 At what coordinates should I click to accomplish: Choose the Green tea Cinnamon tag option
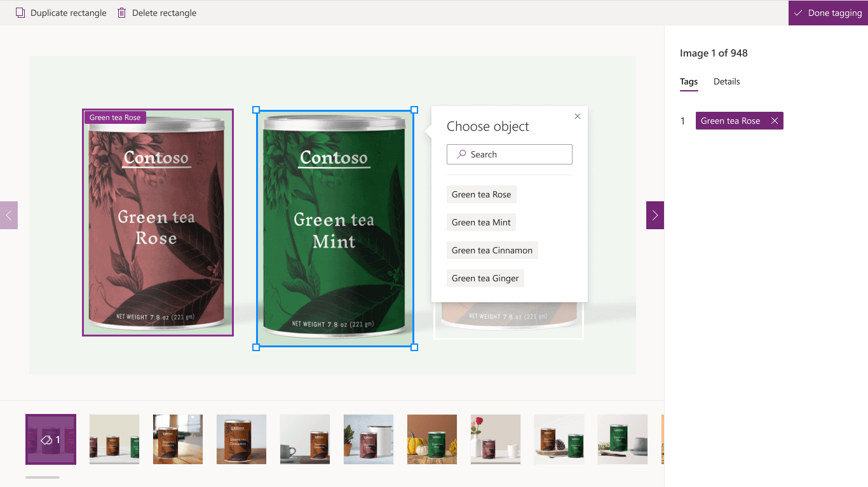click(492, 250)
